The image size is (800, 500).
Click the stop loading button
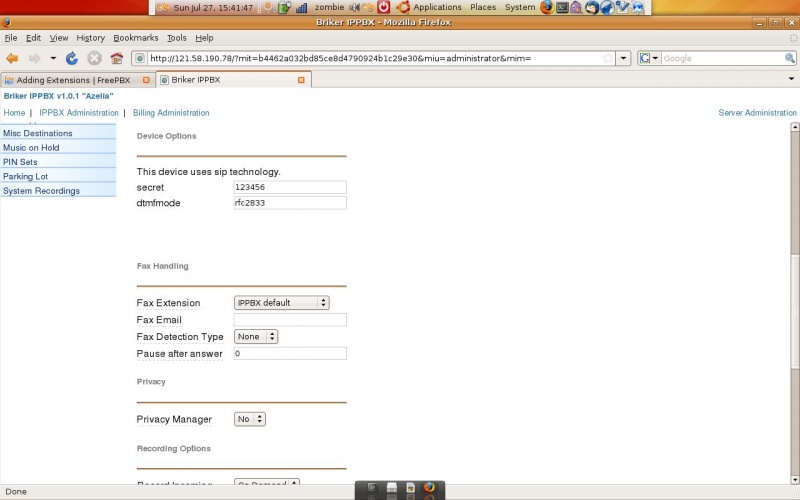point(94,58)
